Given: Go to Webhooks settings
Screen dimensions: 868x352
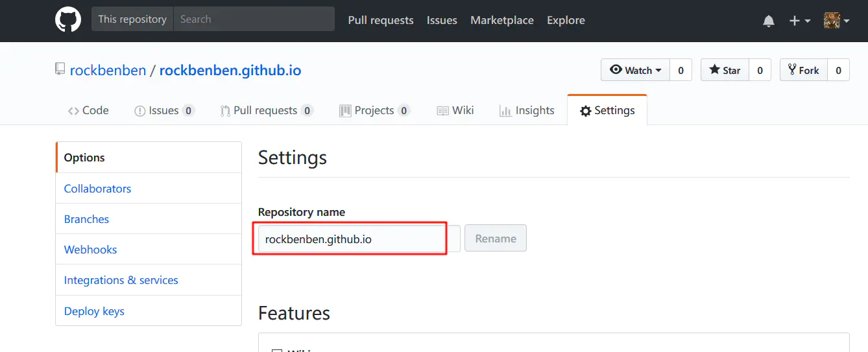Looking at the screenshot, I should 90,250.
